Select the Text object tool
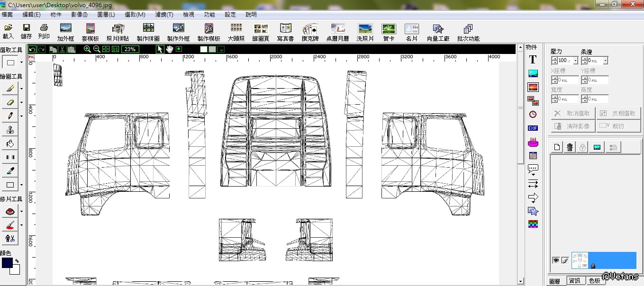Image resolution: width=644 pixels, height=286 pixels. coord(533,60)
